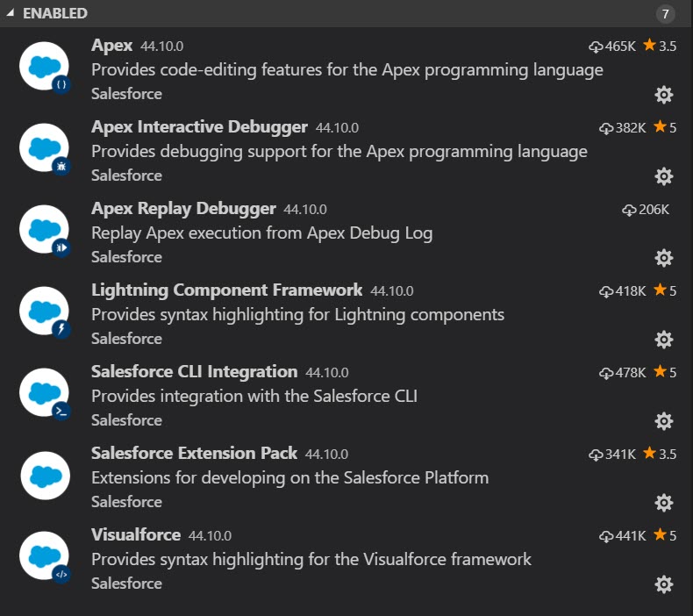
Task: Click gear for Lightning Component Framework
Action: click(664, 340)
